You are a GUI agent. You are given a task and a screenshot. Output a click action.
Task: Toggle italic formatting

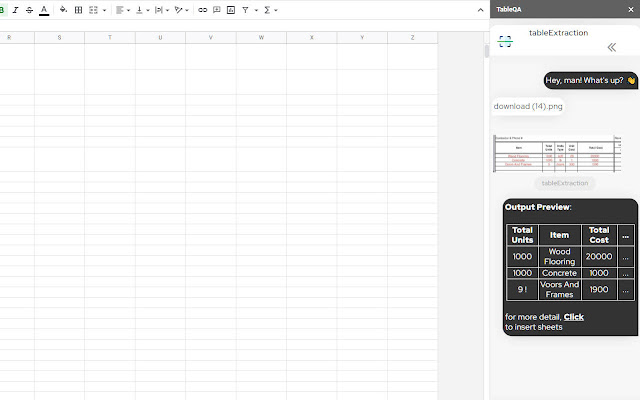pyautogui.click(x=16, y=10)
